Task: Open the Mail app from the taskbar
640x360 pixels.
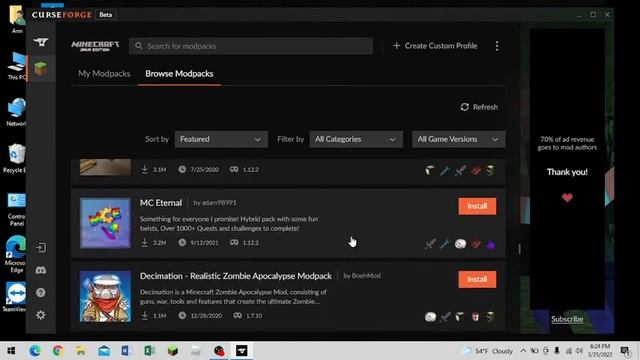Action: tap(104, 351)
